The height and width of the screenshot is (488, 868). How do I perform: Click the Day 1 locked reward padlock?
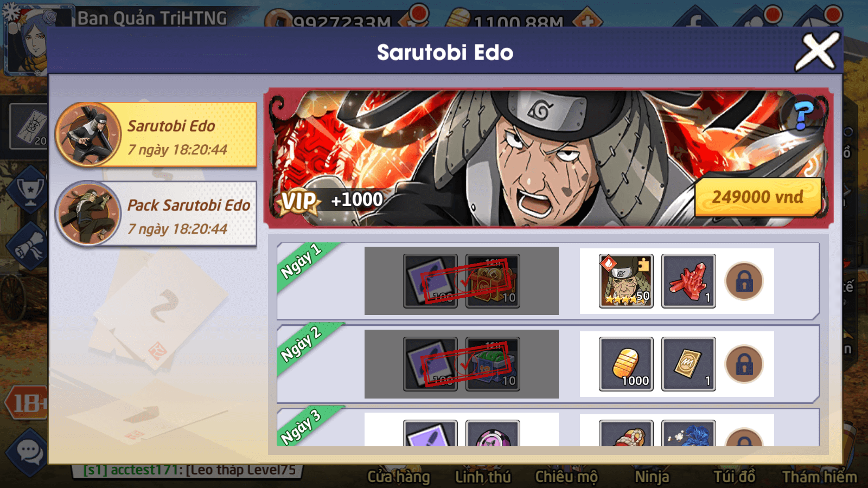(744, 281)
